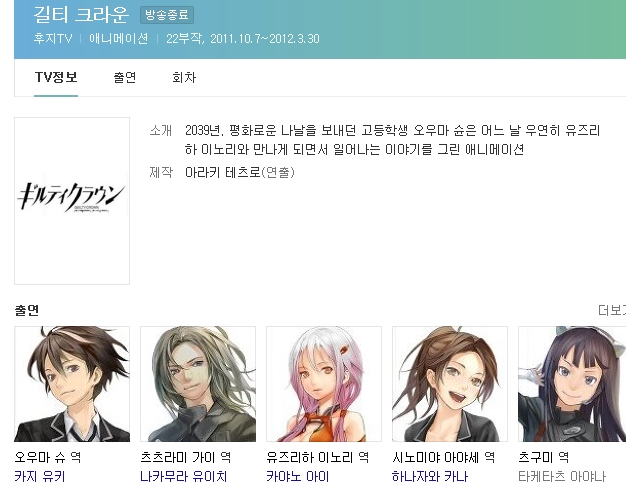Click 타케타츠 아야나 name
626x488 pixels.
click(562, 476)
